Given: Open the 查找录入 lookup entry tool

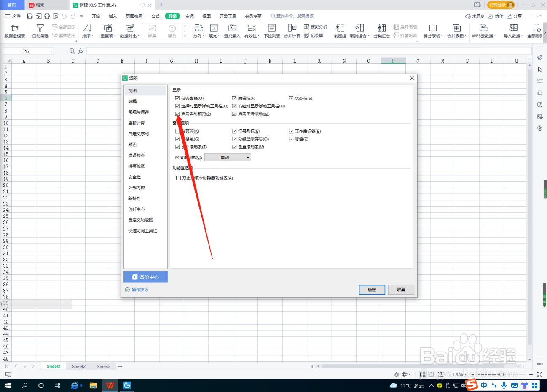Looking at the screenshot, I should coord(232,31).
